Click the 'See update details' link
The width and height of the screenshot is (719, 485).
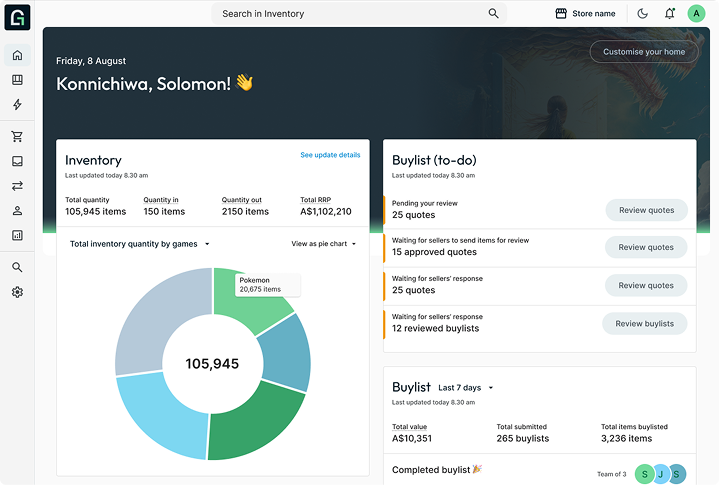click(x=330, y=155)
